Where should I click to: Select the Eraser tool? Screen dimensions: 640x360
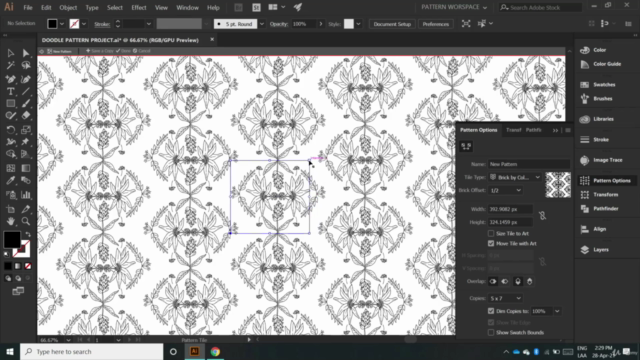pyautogui.click(x=26, y=116)
